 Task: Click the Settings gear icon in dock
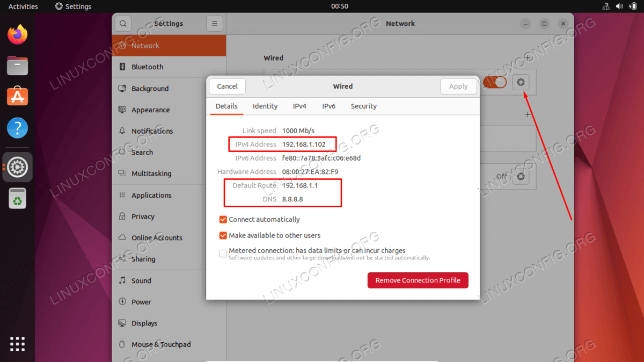[18, 167]
